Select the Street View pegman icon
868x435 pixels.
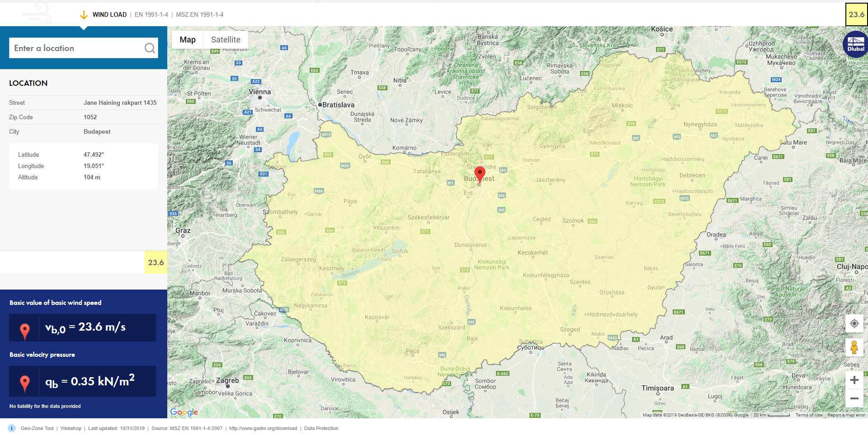coord(854,347)
